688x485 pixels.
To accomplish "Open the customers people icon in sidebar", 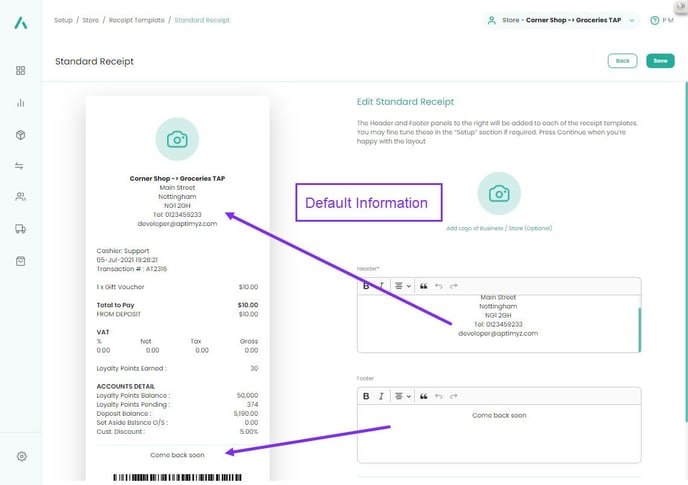I will coord(21,197).
